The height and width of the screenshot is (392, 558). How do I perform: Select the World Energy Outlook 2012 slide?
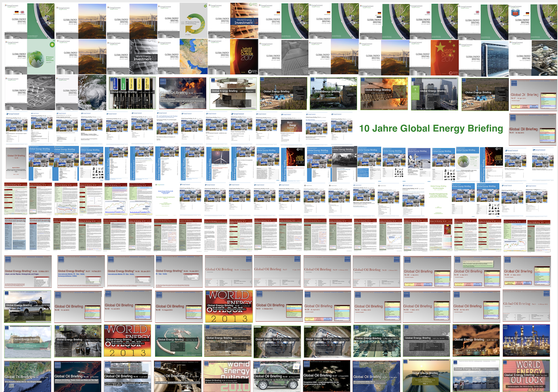(526, 376)
